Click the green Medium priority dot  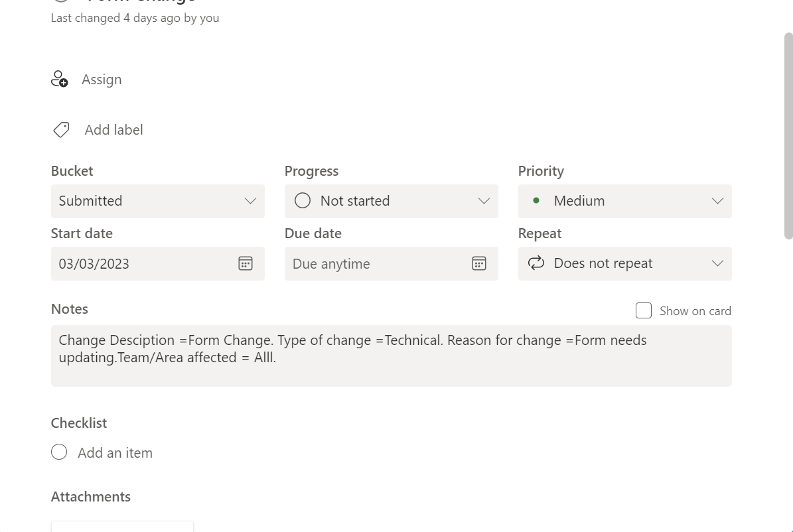click(x=536, y=200)
